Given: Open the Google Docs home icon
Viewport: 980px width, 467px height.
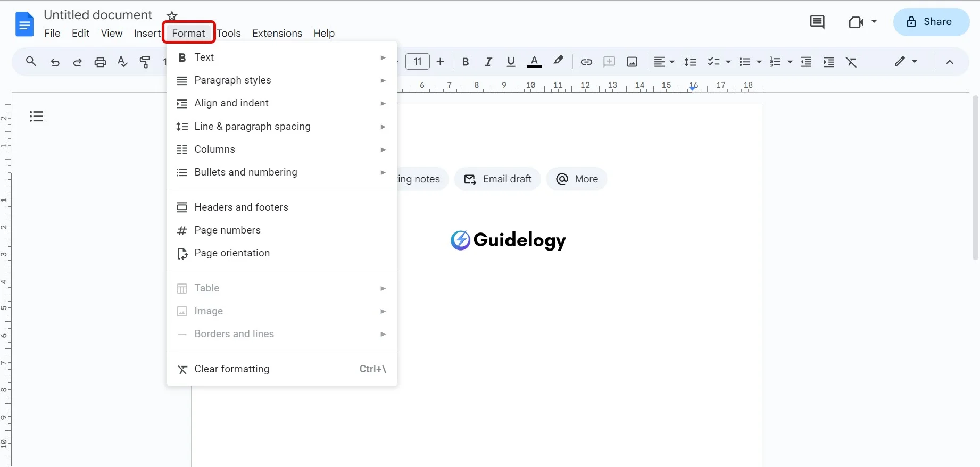Looking at the screenshot, I should pos(24,24).
